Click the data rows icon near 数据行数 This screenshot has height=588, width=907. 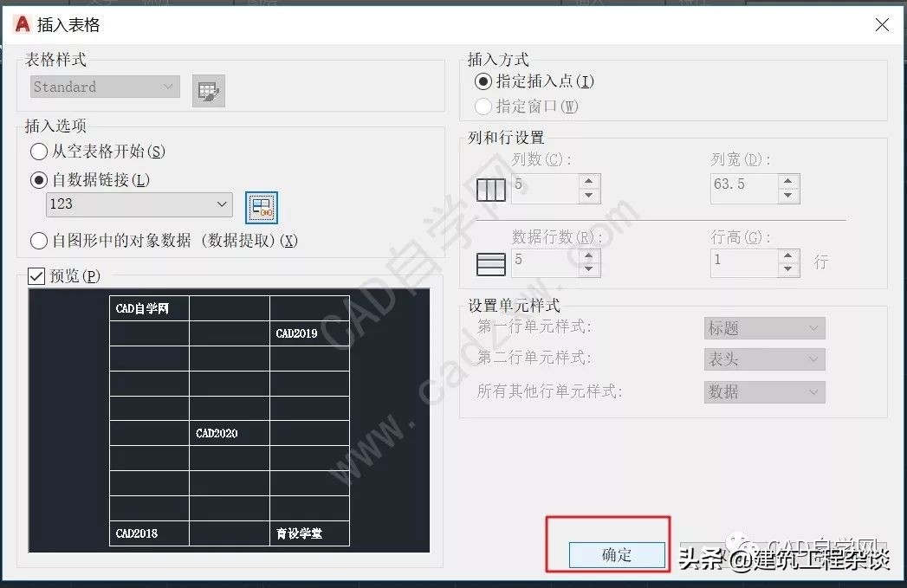pyautogui.click(x=490, y=262)
